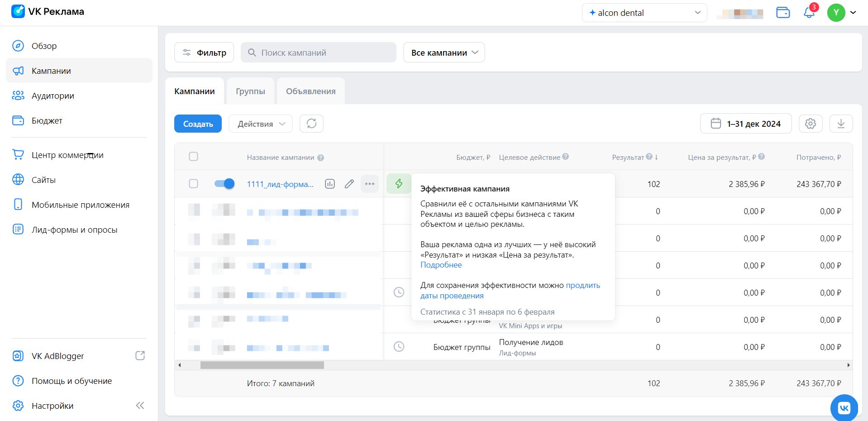
Task: Check the 1111_лид-форма campaign checkbox
Action: (x=194, y=184)
